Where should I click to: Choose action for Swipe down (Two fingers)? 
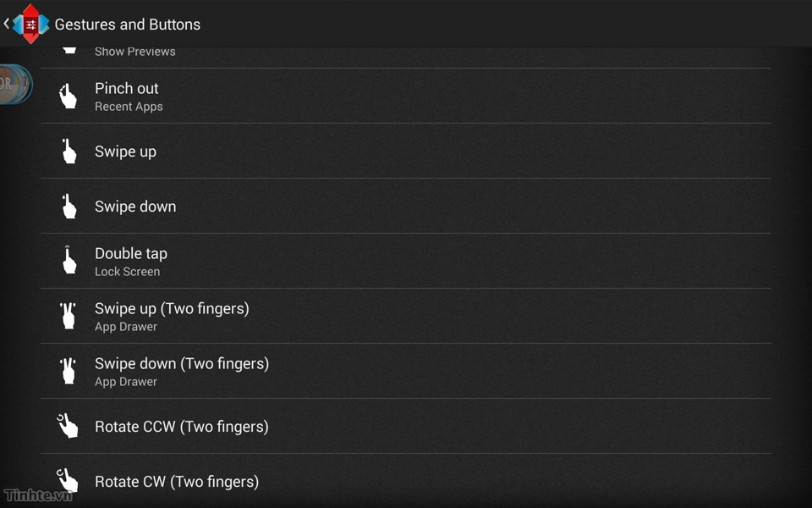406,371
